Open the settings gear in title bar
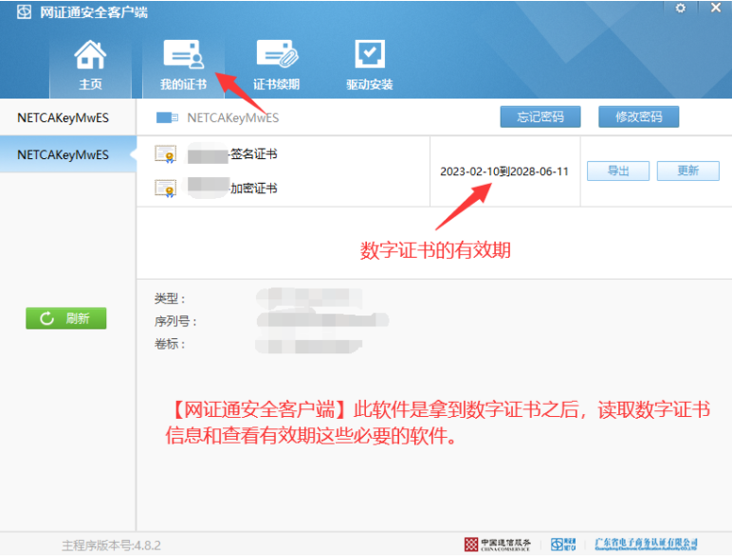732x560 pixels. pos(680,9)
